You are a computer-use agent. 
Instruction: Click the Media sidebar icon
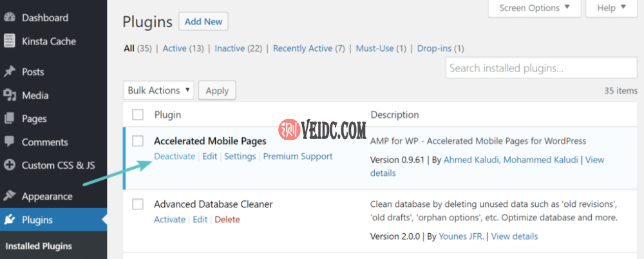[10, 95]
